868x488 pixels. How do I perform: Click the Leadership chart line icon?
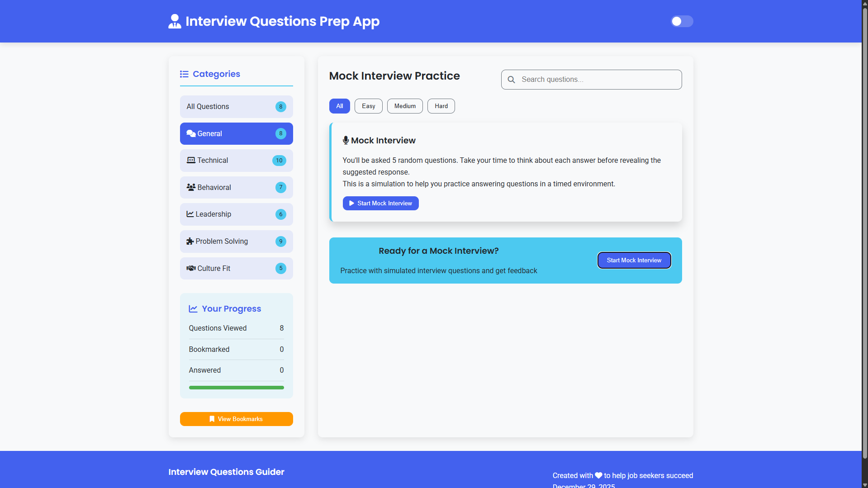(x=190, y=214)
